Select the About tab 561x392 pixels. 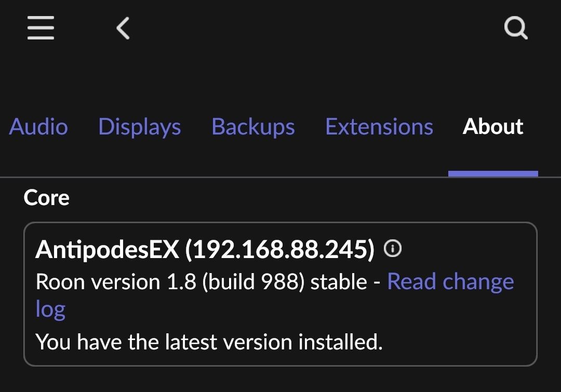[x=493, y=127]
